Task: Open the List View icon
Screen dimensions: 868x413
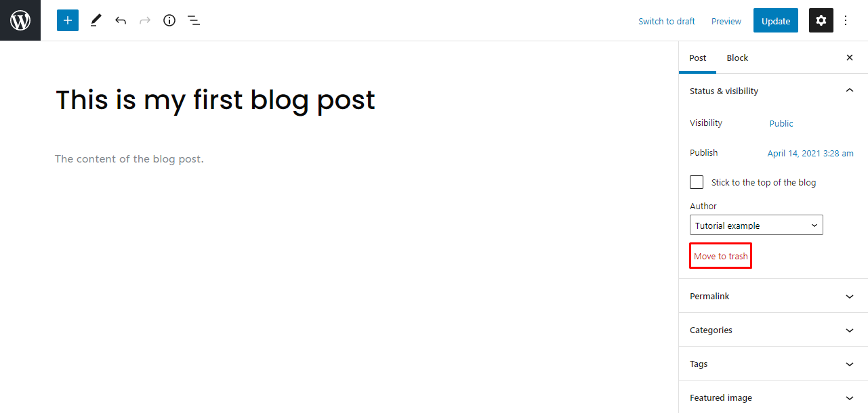Action: [x=193, y=20]
